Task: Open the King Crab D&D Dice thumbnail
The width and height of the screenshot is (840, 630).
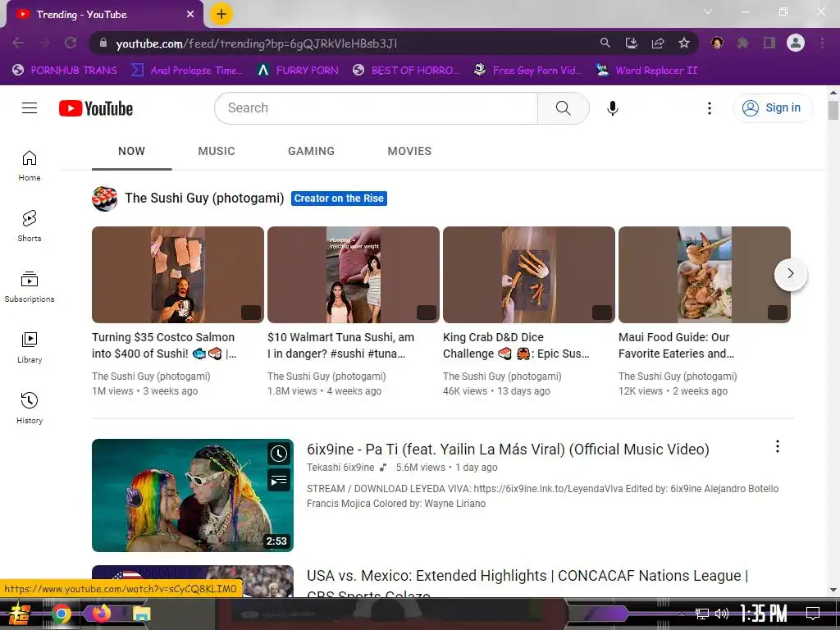Action: (529, 274)
